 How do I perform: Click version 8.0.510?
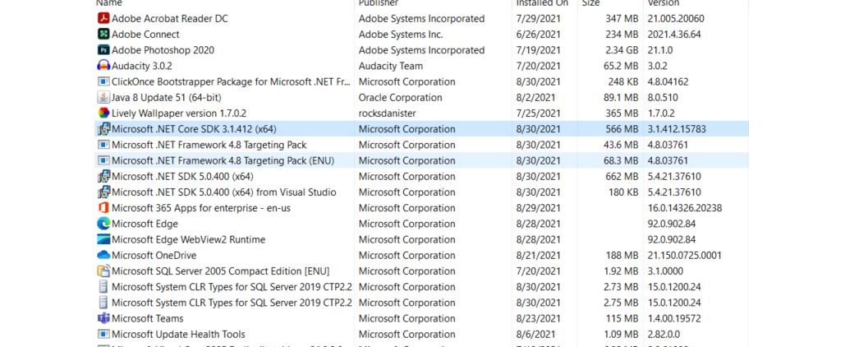(x=663, y=98)
